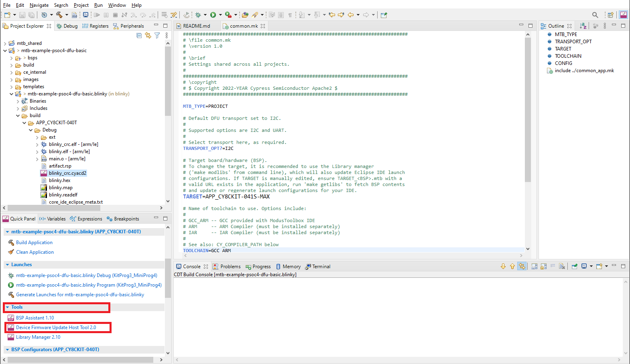Image resolution: width=630 pixels, height=364 pixels.
Task: Select the blinky_crc.cyacd2 file
Action: (67, 173)
